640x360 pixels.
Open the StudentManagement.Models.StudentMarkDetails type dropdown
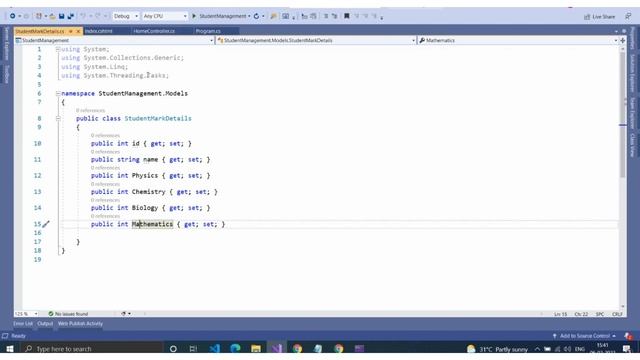pos(316,40)
